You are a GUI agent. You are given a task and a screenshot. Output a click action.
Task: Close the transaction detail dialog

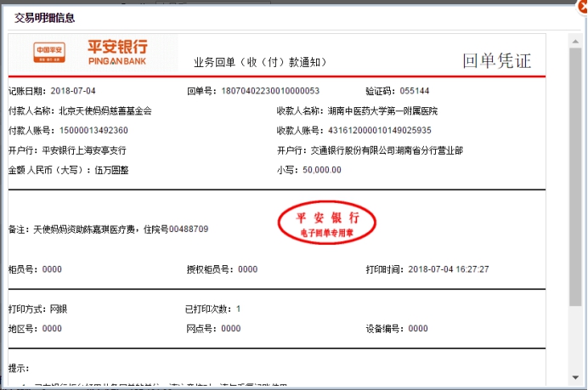click(584, 7)
